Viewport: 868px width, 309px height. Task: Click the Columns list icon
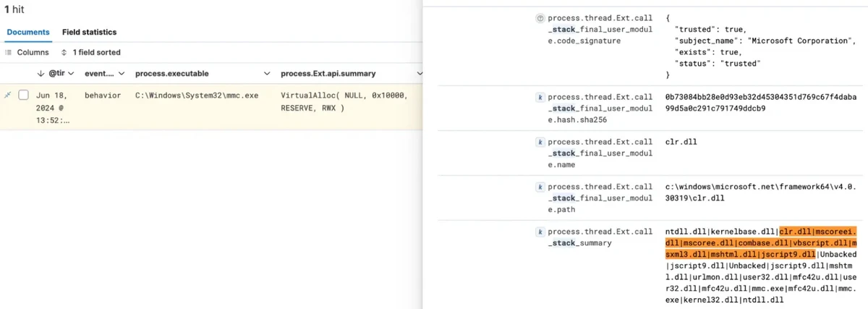coord(9,53)
